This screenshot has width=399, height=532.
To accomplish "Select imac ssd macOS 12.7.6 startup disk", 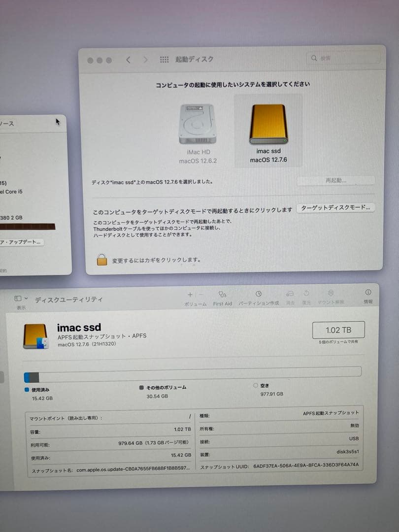I will pos(267,122).
